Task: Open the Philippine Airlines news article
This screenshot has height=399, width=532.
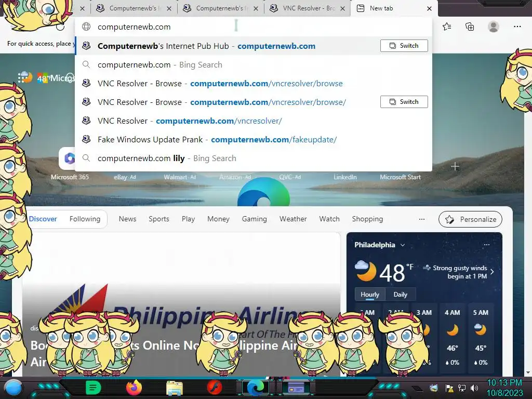Action: [x=181, y=304]
